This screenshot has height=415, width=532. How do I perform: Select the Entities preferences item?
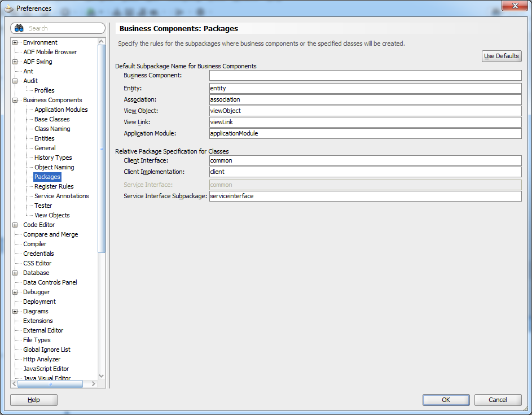43,138
